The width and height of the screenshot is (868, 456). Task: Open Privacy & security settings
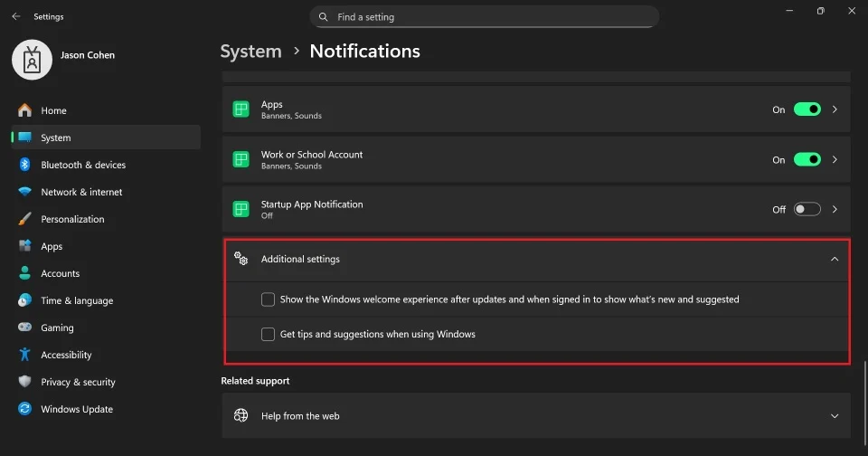coord(106,382)
